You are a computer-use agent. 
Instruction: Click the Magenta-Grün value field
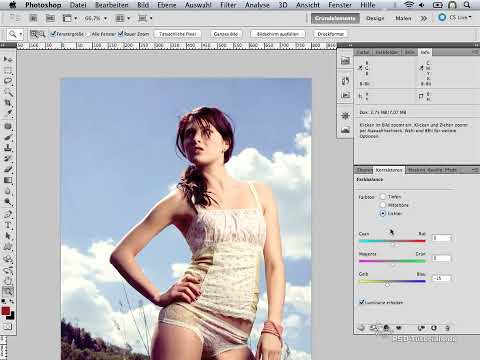(x=442, y=258)
